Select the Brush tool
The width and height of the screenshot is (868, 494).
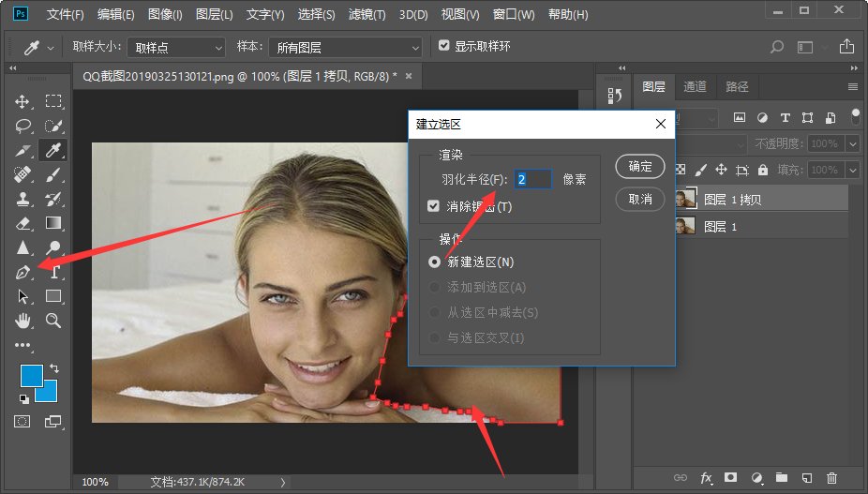click(x=53, y=175)
